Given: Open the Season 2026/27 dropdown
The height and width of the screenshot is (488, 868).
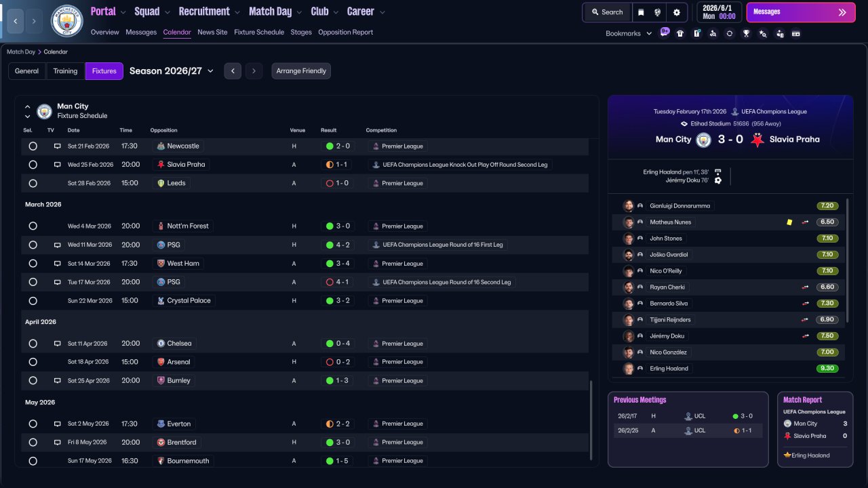Looking at the screenshot, I should (x=172, y=71).
